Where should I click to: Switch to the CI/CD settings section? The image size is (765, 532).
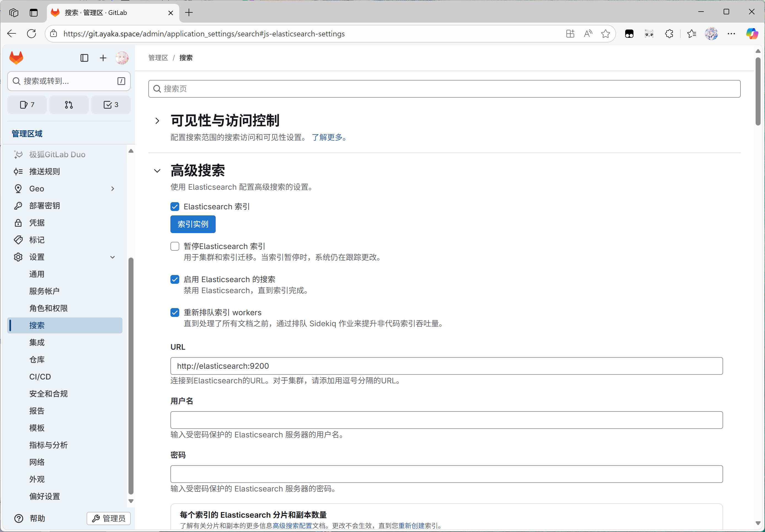tap(40, 377)
